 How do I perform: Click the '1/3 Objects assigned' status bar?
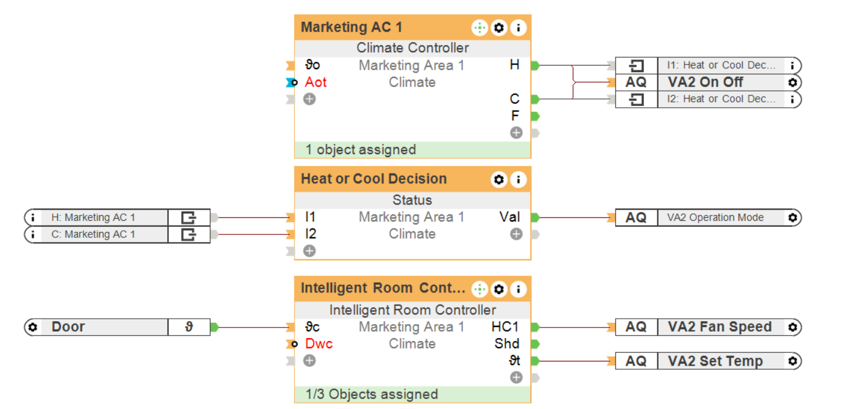412,394
